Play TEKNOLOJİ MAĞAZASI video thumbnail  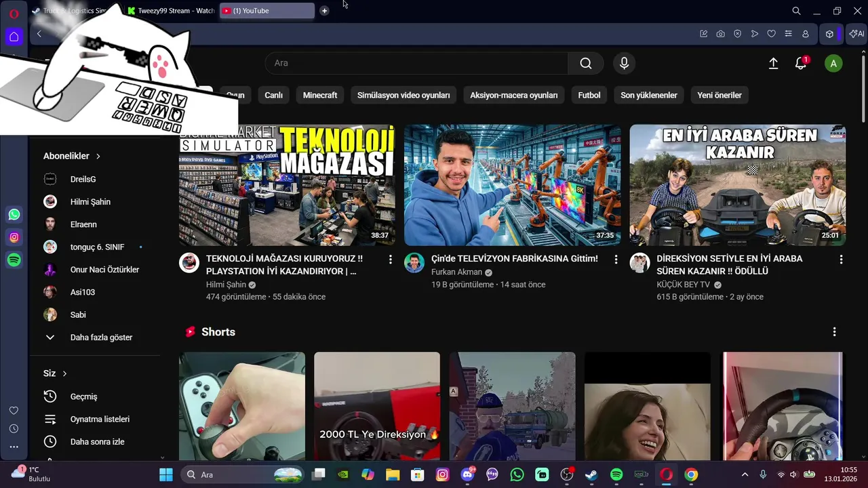pyautogui.click(x=287, y=185)
